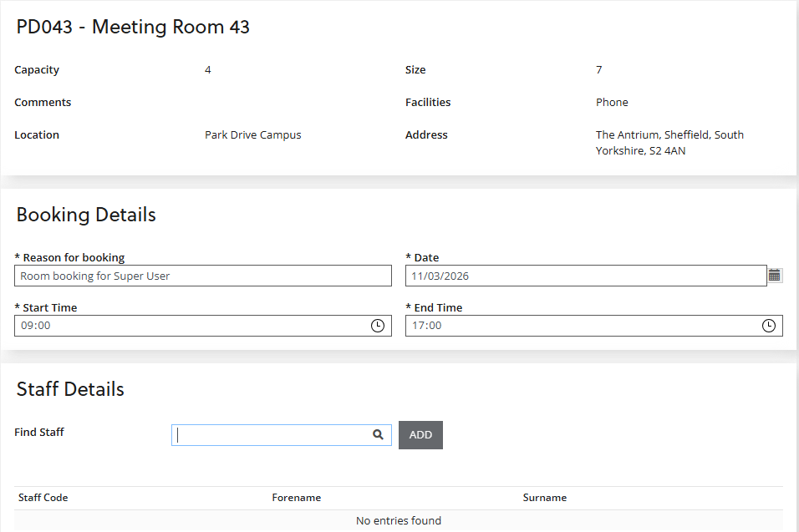Image resolution: width=799 pixels, height=532 pixels.
Task: Click inside the Reason for booking field
Action: click(x=203, y=275)
